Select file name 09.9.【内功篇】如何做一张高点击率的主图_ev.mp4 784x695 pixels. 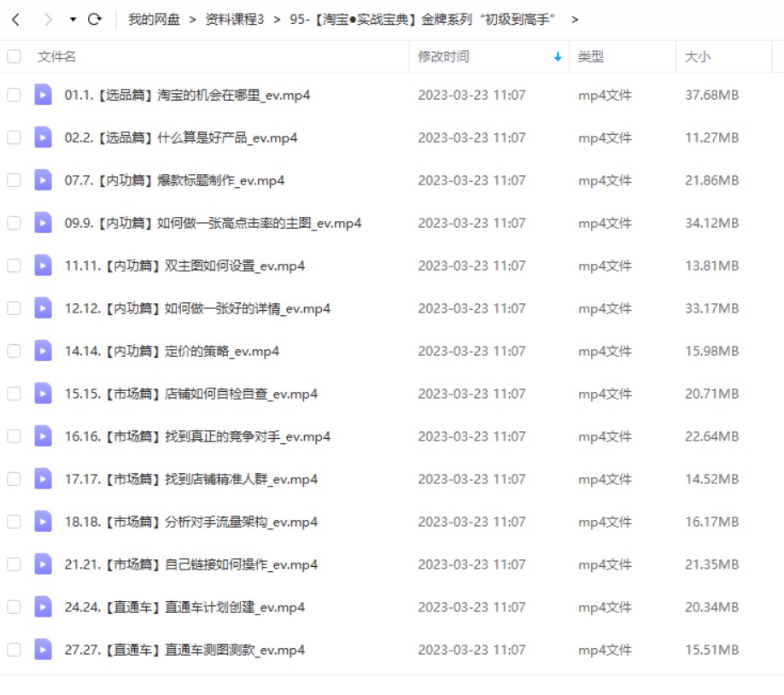pyautogui.click(x=213, y=223)
